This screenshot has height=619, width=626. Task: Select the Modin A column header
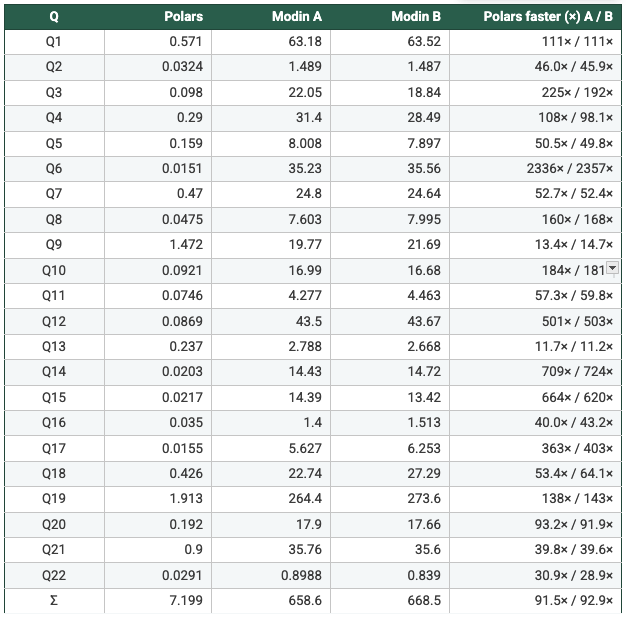(x=296, y=16)
